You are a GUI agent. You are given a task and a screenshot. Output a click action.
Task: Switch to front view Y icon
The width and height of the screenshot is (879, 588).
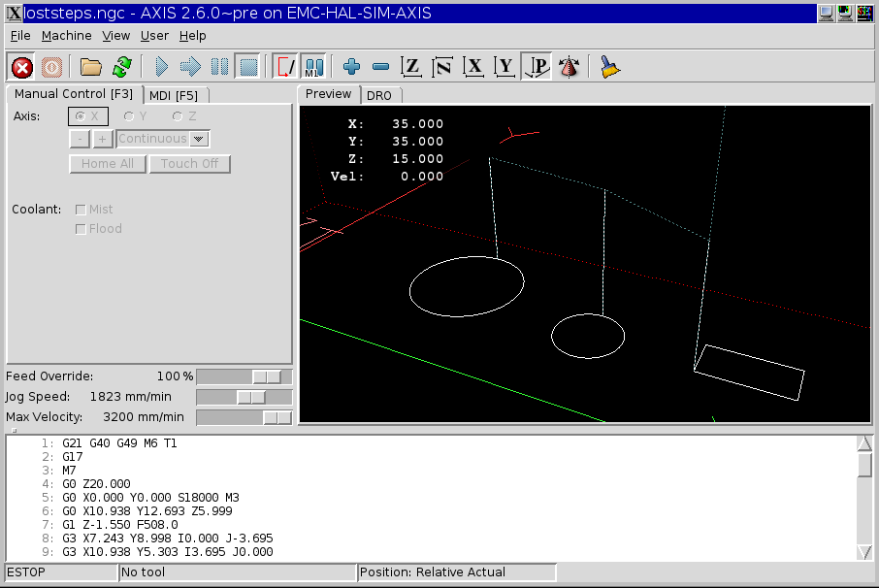tap(505, 67)
